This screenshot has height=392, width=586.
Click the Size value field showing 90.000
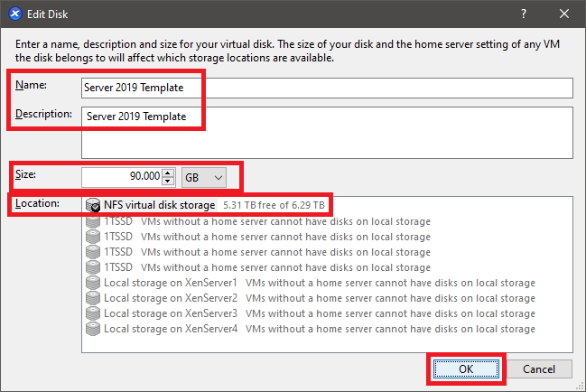click(122, 177)
